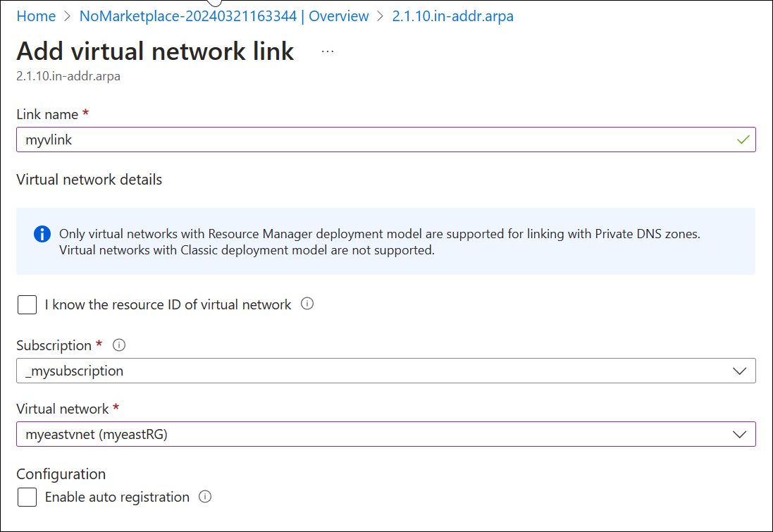Click info icon beside Enable auto registration
This screenshot has width=773, height=532.
coord(205,497)
